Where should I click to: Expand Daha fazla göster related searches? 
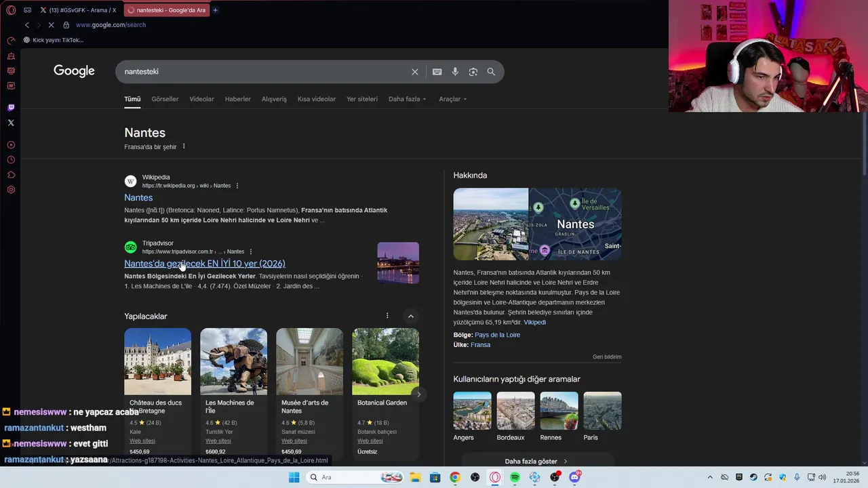[x=536, y=461]
